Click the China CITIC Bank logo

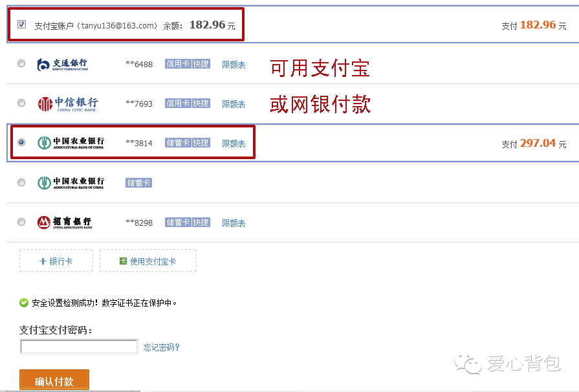67,103
